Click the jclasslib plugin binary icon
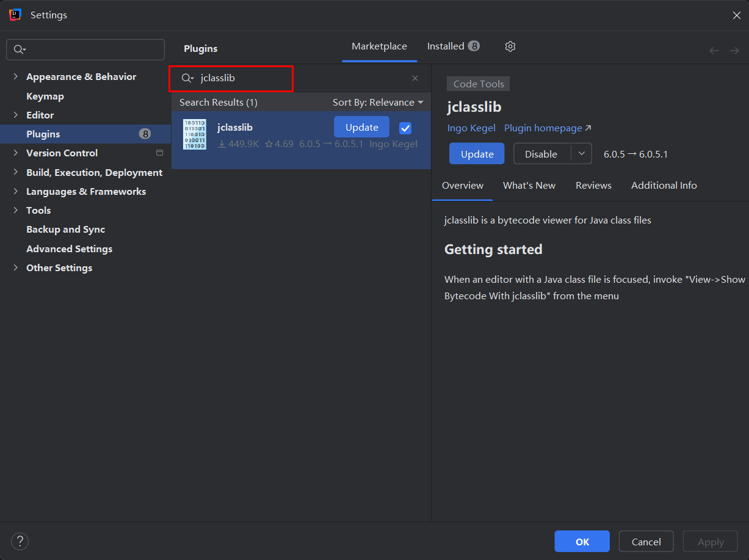 tap(195, 134)
